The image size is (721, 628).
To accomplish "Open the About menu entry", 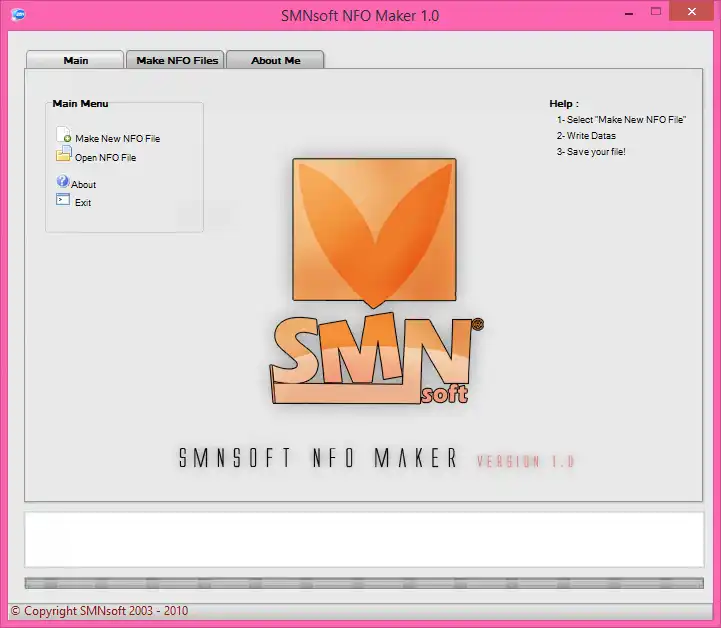I will point(83,184).
